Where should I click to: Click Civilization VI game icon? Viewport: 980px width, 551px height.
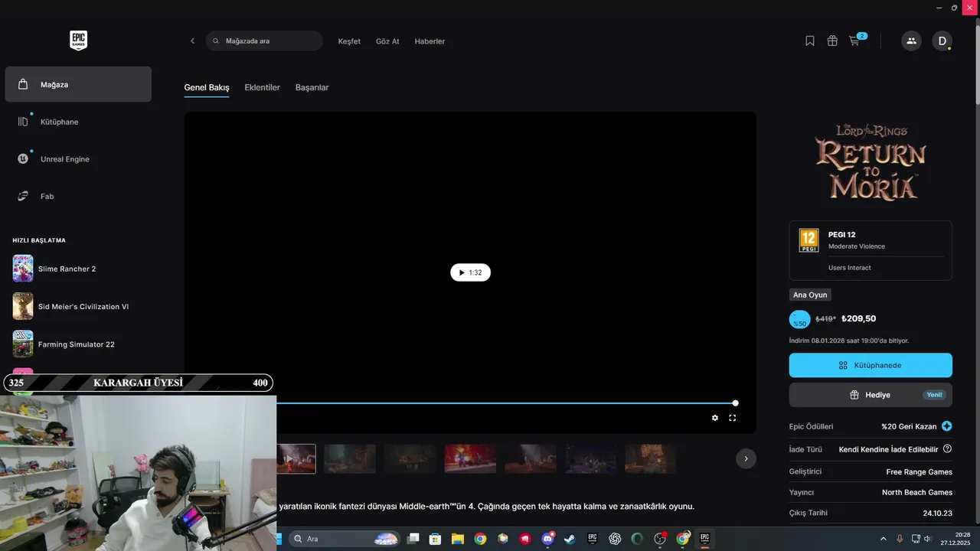tap(23, 306)
